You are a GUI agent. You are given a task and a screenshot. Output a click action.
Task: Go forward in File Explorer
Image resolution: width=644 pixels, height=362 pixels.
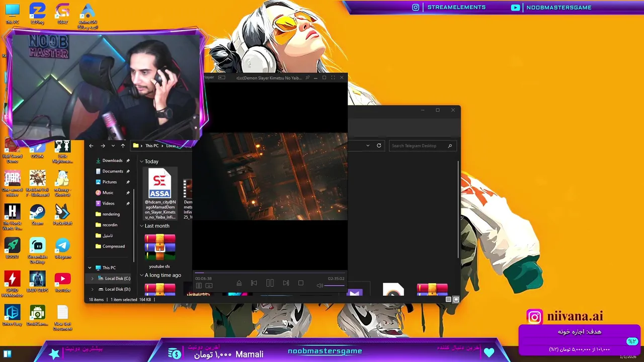coord(103,146)
